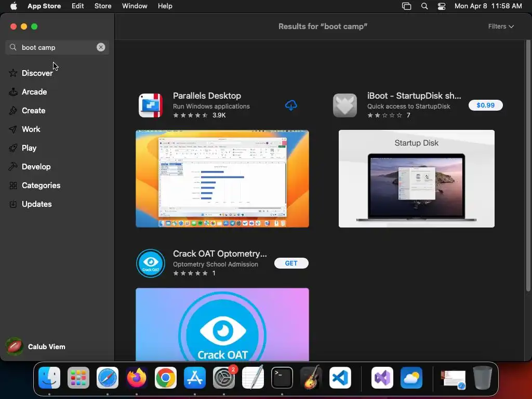This screenshot has width=532, height=399.
Task: Open the Edit menu
Action: pos(78,6)
